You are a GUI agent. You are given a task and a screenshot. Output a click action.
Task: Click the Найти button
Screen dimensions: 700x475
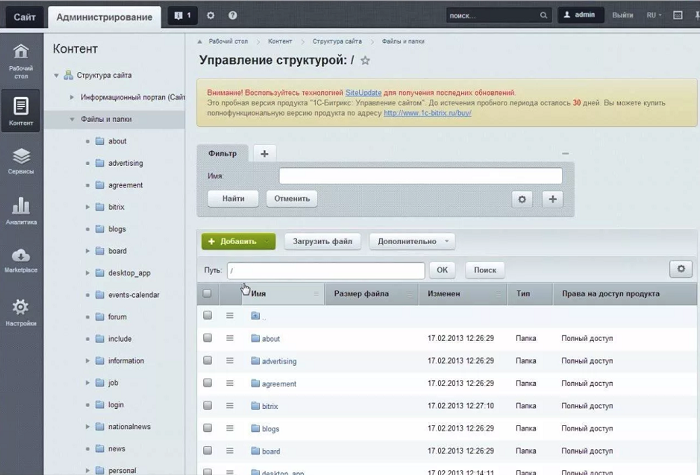[233, 199]
